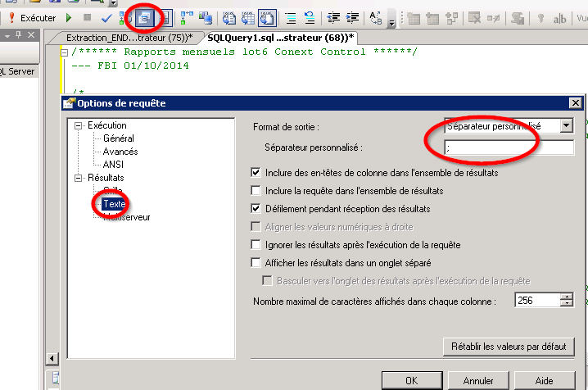Click the Séparateur personnalisé text field

click(x=508, y=147)
